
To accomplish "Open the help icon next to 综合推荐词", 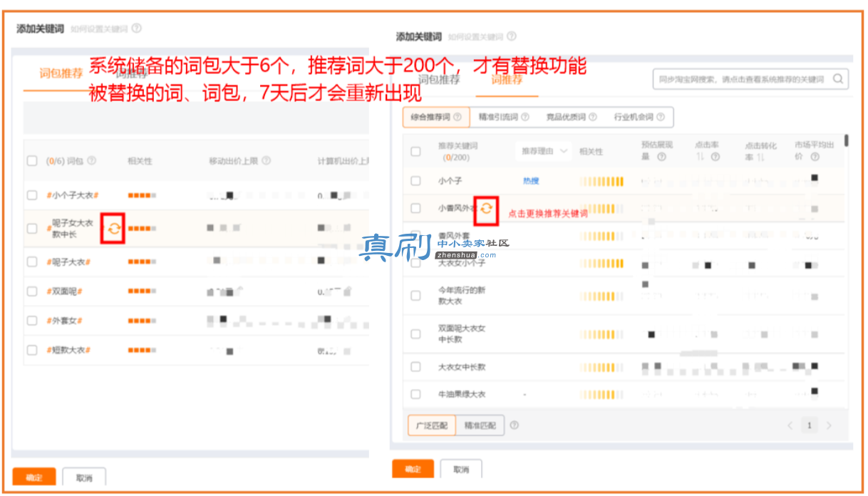I will click(x=457, y=117).
